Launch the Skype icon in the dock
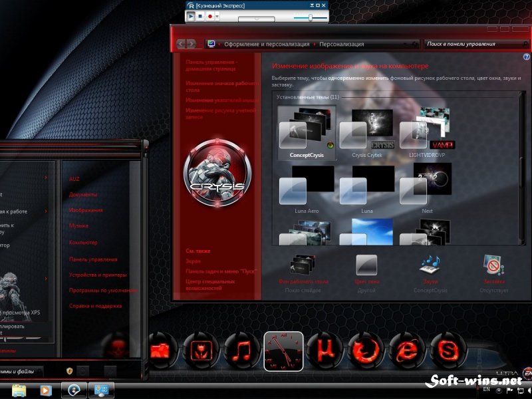532x399 pixels. click(448, 351)
